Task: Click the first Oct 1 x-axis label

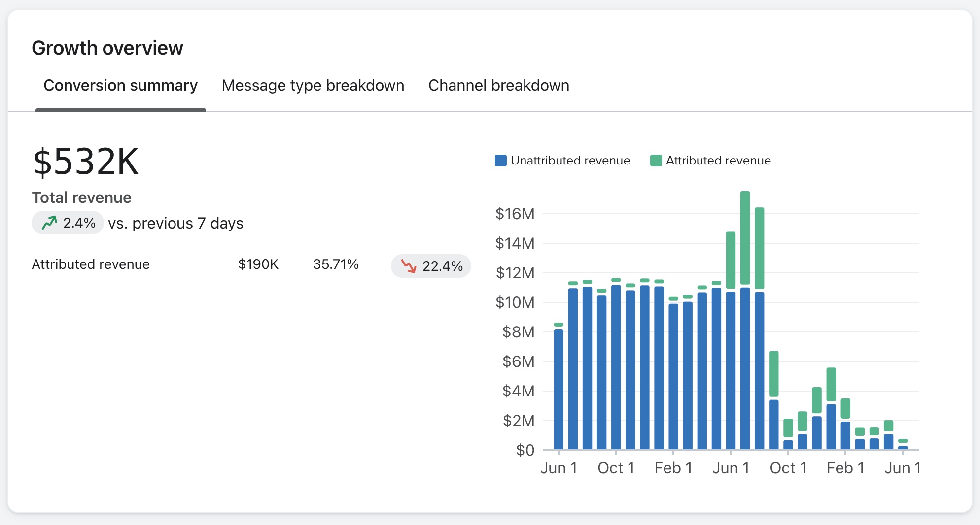Action: pos(616,468)
